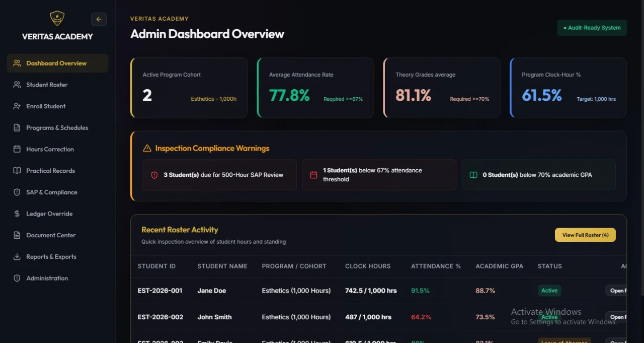Viewport: 644px width, 343px height.
Task: Click the Active Program Cohort card
Action: (x=189, y=88)
